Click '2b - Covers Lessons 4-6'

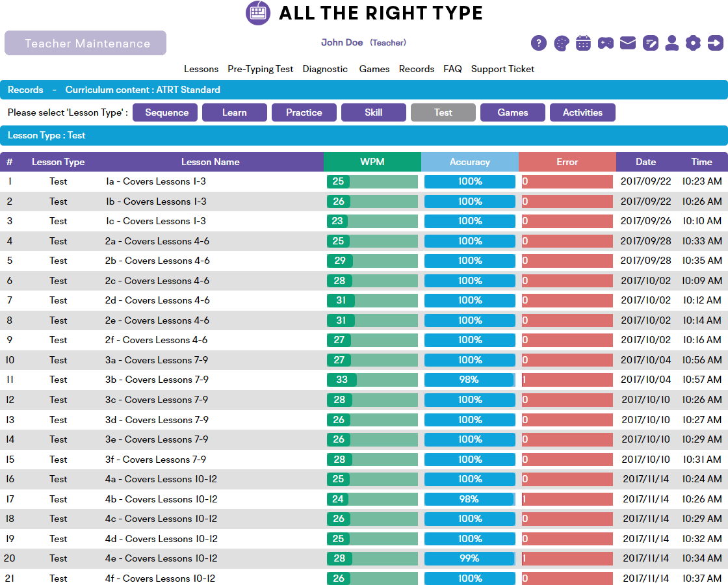(157, 261)
